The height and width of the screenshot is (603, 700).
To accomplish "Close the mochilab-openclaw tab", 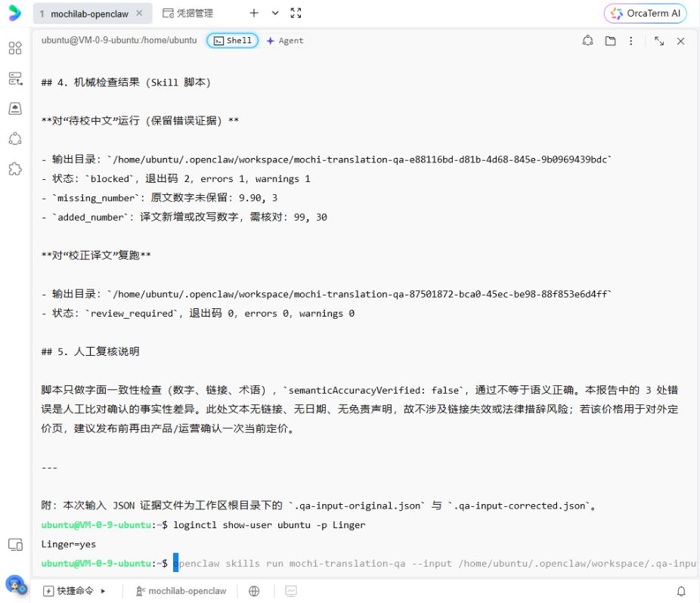I will pyautogui.click(x=139, y=14).
